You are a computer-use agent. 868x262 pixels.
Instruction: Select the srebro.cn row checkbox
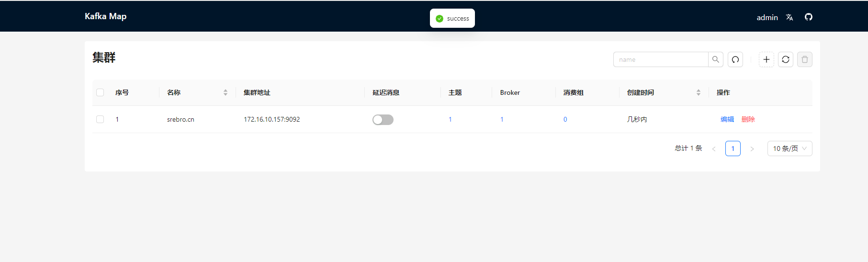pos(100,119)
